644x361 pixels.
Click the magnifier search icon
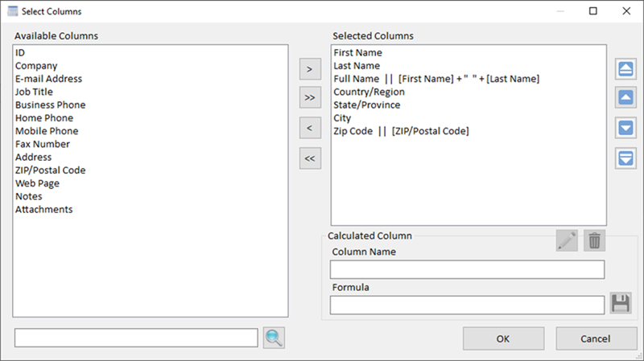click(x=274, y=338)
